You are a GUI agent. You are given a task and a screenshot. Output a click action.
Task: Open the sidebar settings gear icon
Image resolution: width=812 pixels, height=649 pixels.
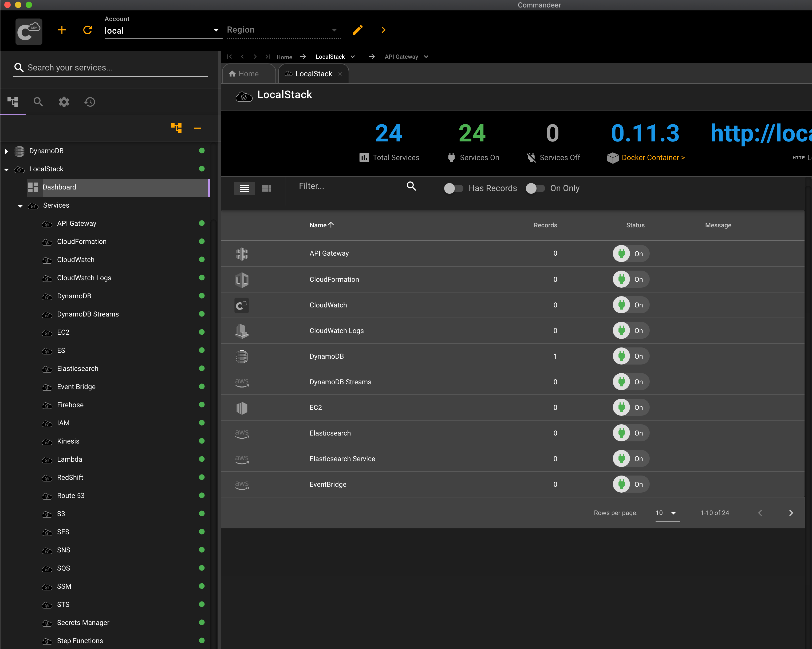64,102
